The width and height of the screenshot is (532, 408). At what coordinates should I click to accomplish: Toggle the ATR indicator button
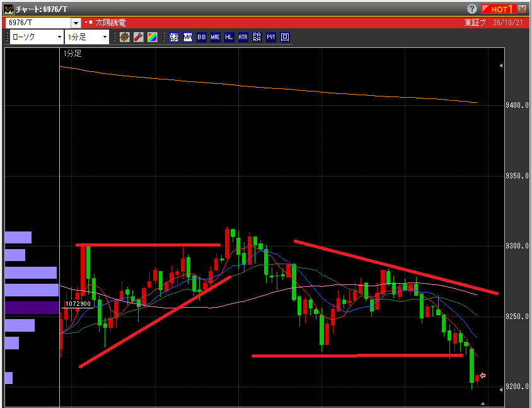coord(243,37)
